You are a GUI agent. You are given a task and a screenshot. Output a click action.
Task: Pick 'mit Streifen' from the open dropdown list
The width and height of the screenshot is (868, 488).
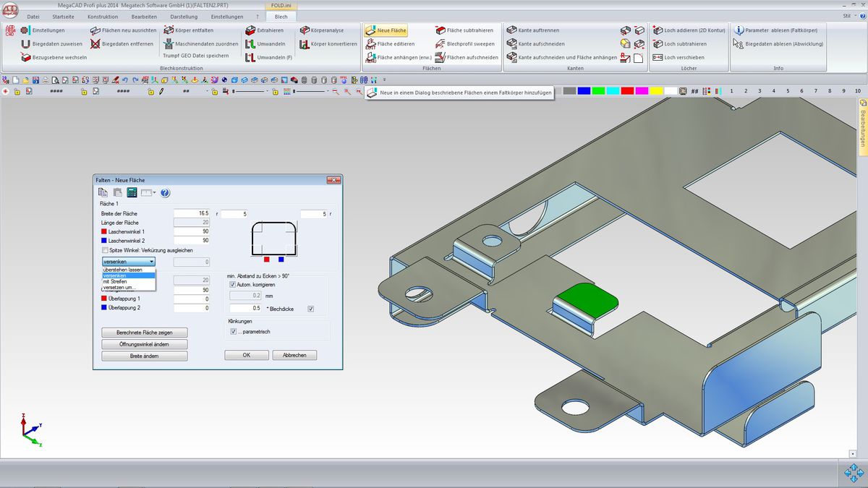[116, 281]
